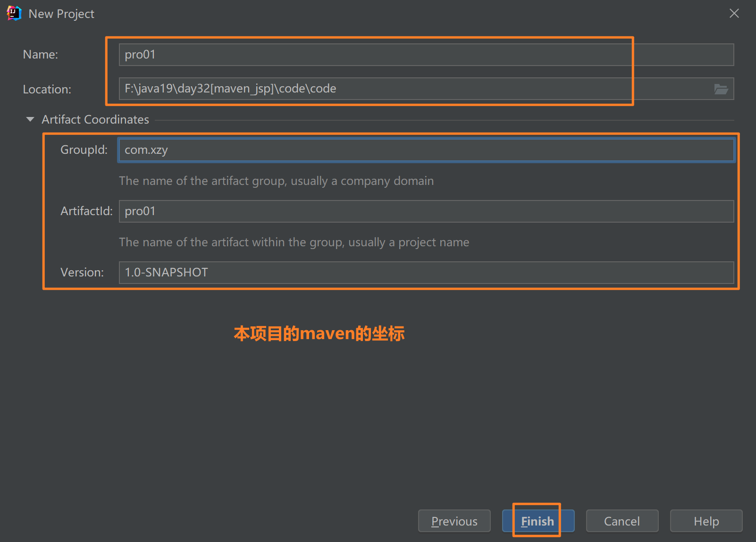The height and width of the screenshot is (542, 756).
Task: Click the 'Artifact Coordinates' section label
Action: click(x=95, y=119)
